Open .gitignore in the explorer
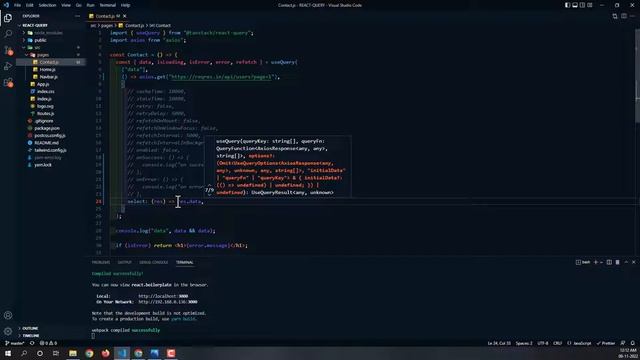Image resolution: width=640 pixels, height=360 pixels. tap(44, 121)
